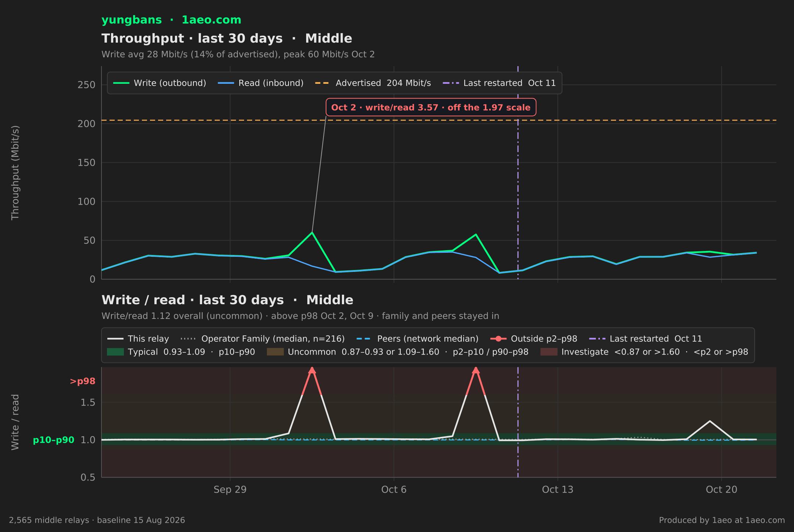The width and height of the screenshot is (794, 532).
Task: Click Last restarted Oct 11 in throughput legend
Action: [499, 83]
